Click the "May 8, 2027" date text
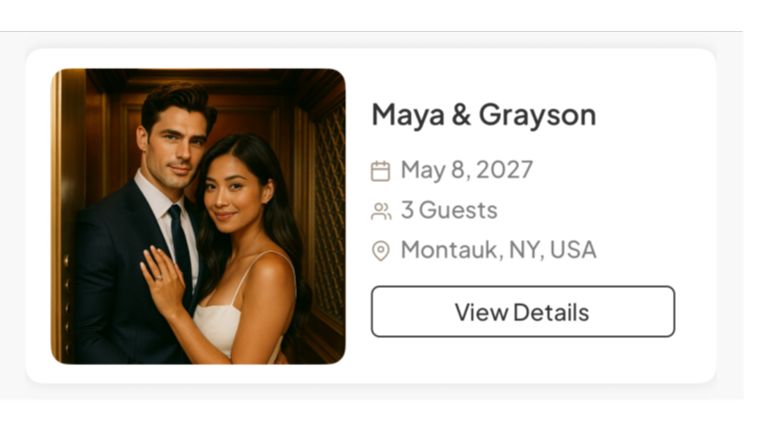Screen dimensions: 767x432 (467, 170)
